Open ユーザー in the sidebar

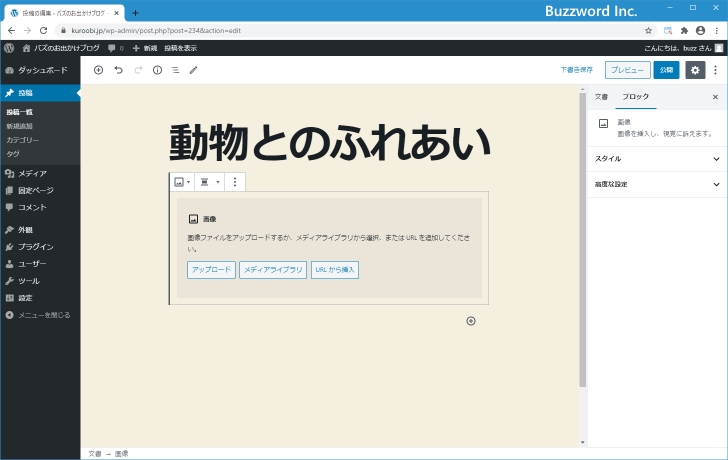[40, 264]
